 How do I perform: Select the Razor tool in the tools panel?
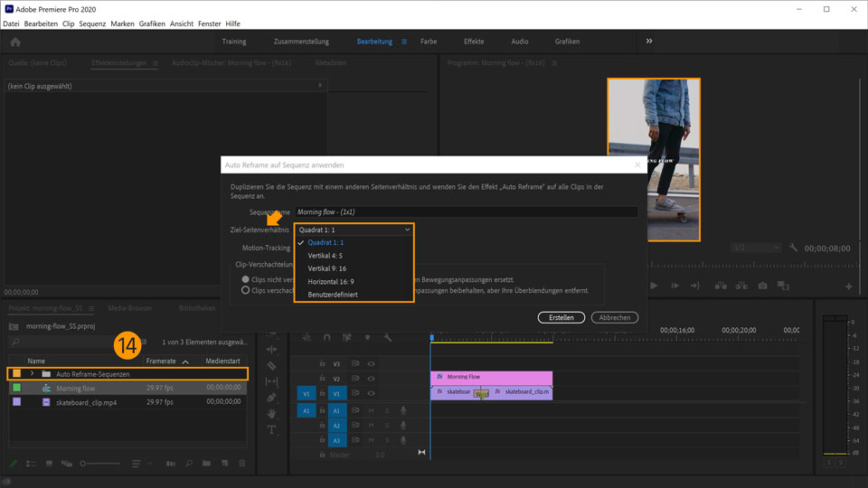271,365
